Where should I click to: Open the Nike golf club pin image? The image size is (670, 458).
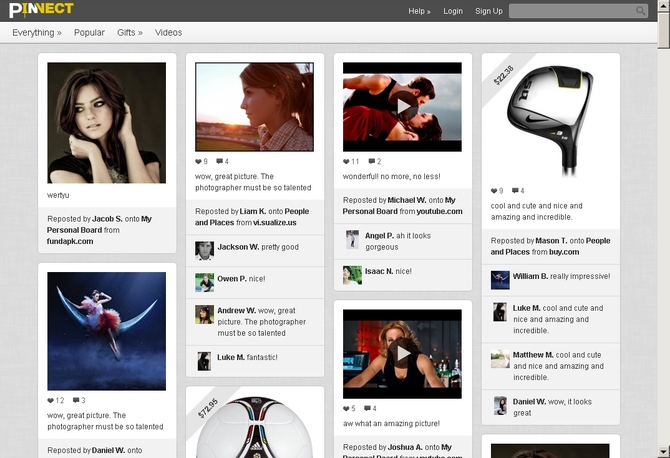pyautogui.click(x=550, y=120)
